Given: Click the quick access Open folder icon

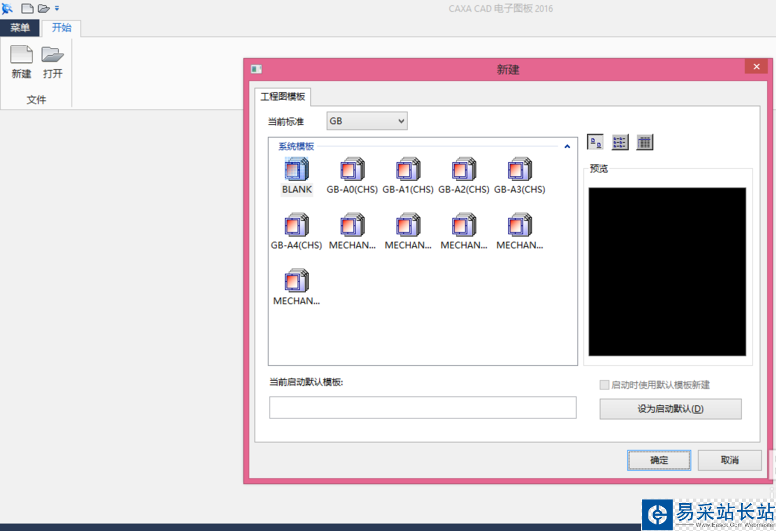Looking at the screenshot, I should [44, 8].
